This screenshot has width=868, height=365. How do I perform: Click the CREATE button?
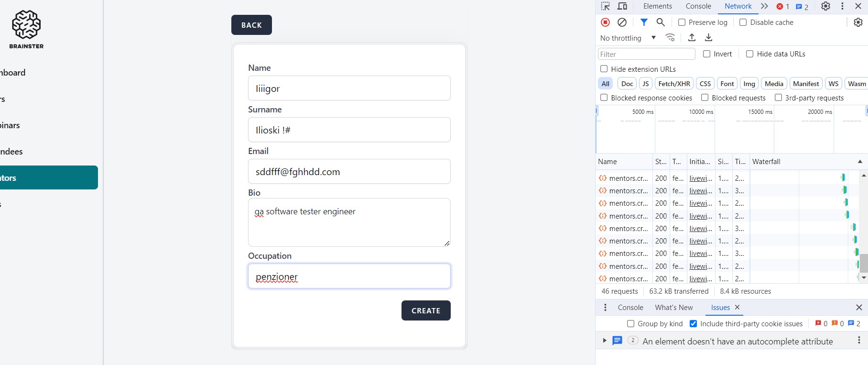click(x=426, y=310)
